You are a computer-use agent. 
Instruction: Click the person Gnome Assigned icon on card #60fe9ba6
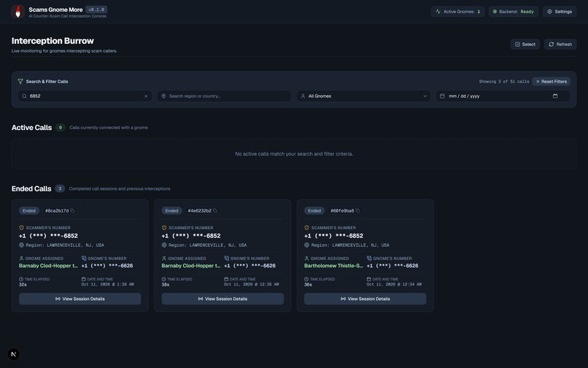coord(306,258)
